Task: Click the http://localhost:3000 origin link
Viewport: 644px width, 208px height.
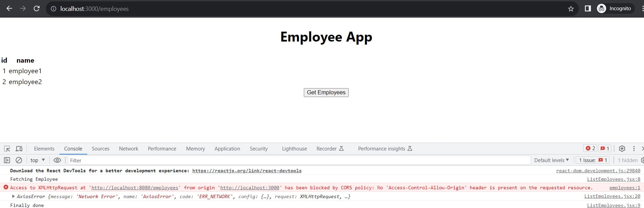Action: [250, 188]
